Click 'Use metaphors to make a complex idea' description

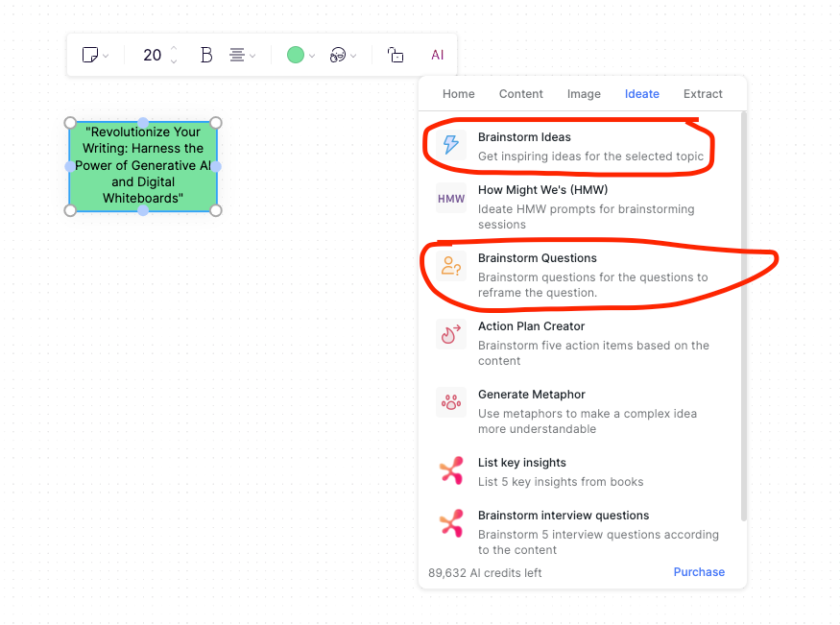pyautogui.click(x=588, y=421)
